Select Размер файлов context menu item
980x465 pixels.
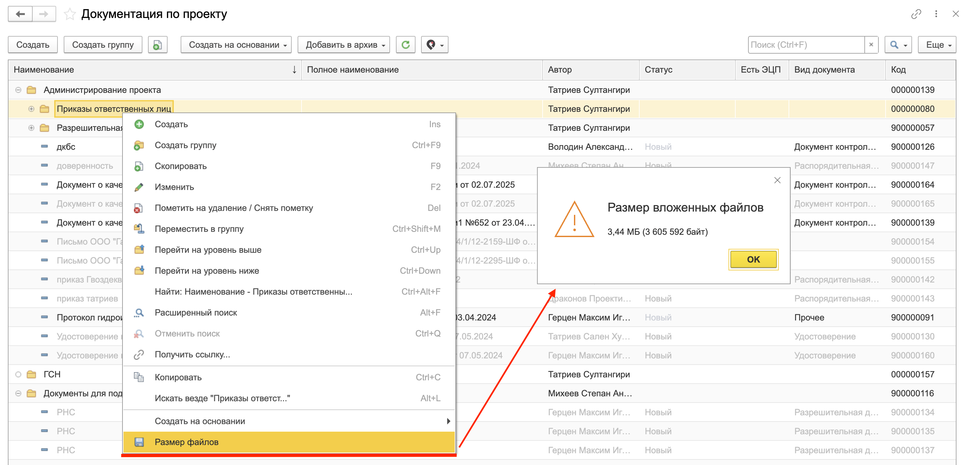[187, 442]
